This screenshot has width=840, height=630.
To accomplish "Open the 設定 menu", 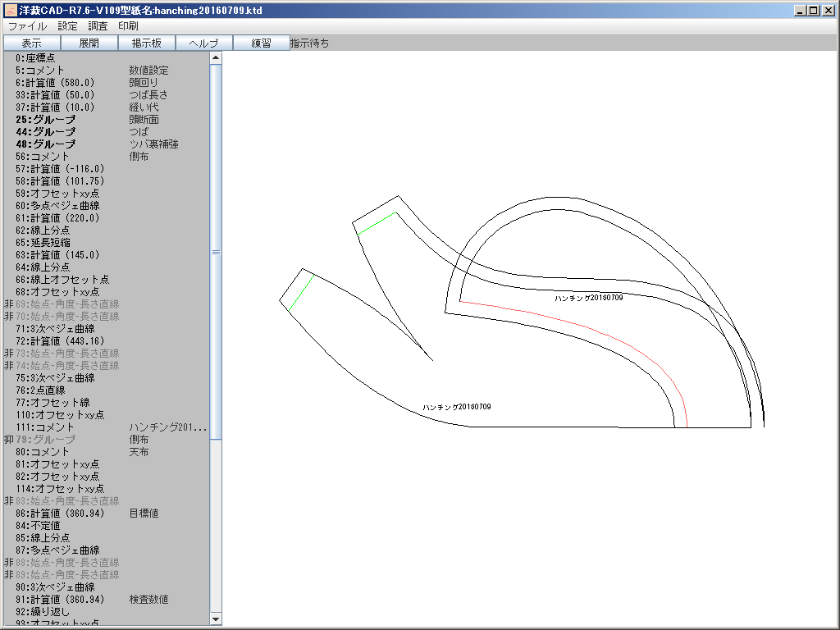I will tap(67, 25).
